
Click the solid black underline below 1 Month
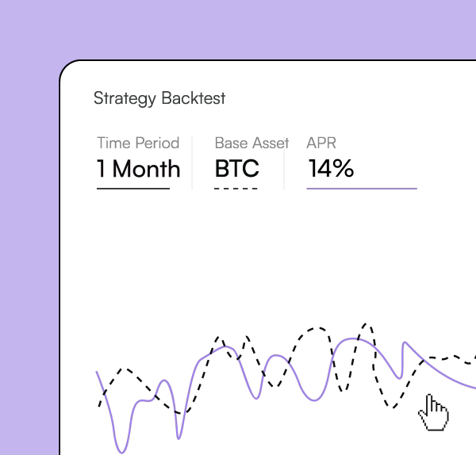tap(133, 189)
